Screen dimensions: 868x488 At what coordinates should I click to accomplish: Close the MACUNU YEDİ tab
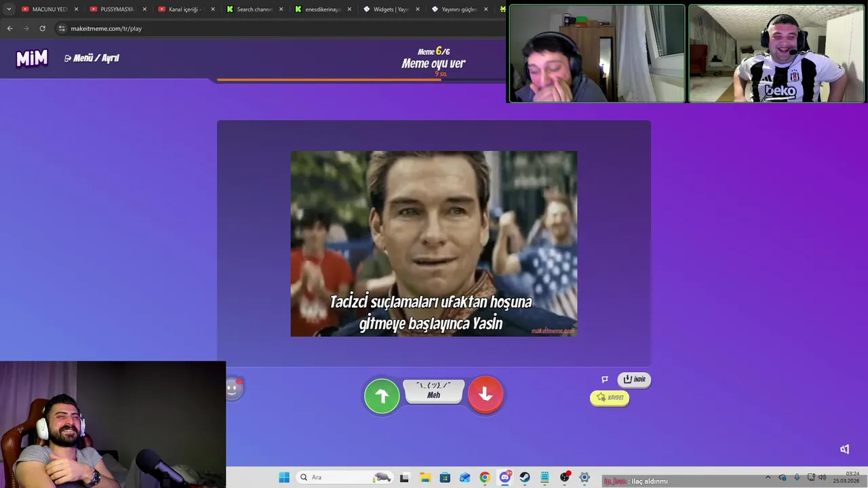point(76,9)
